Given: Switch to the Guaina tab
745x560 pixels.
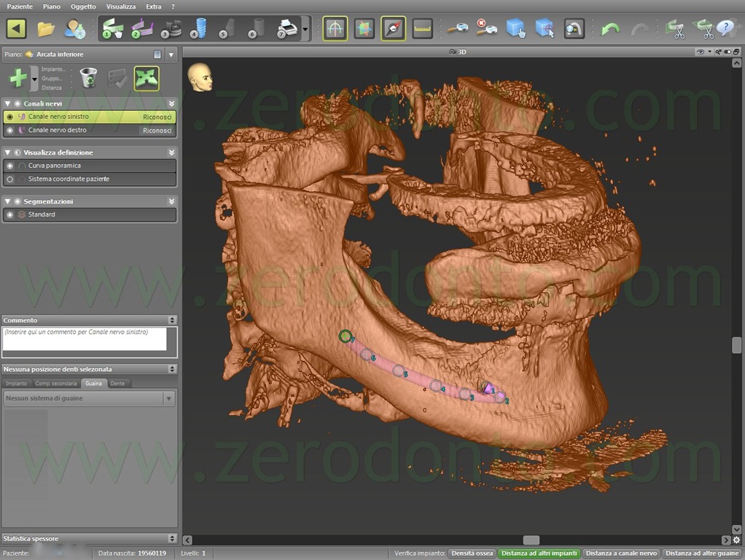Looking at the screenshot, I should pyautogui.click(x=93, y=383).
